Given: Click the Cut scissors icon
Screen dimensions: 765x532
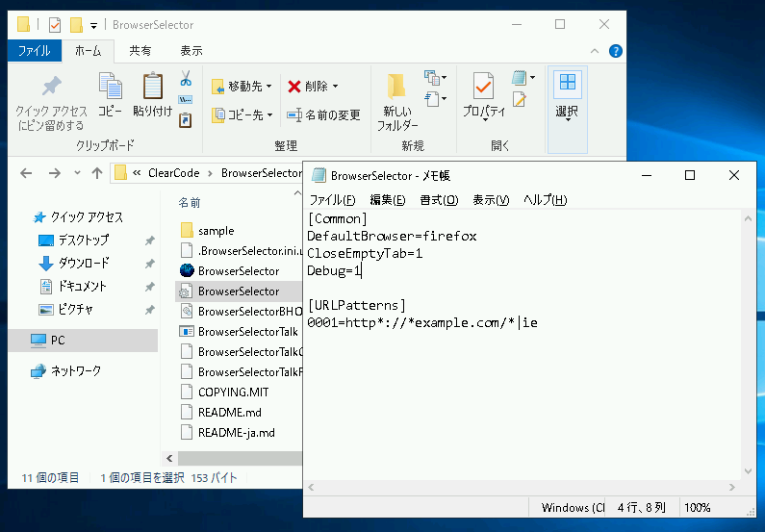Looking at the screenshot, I should (x=186, y=78).
